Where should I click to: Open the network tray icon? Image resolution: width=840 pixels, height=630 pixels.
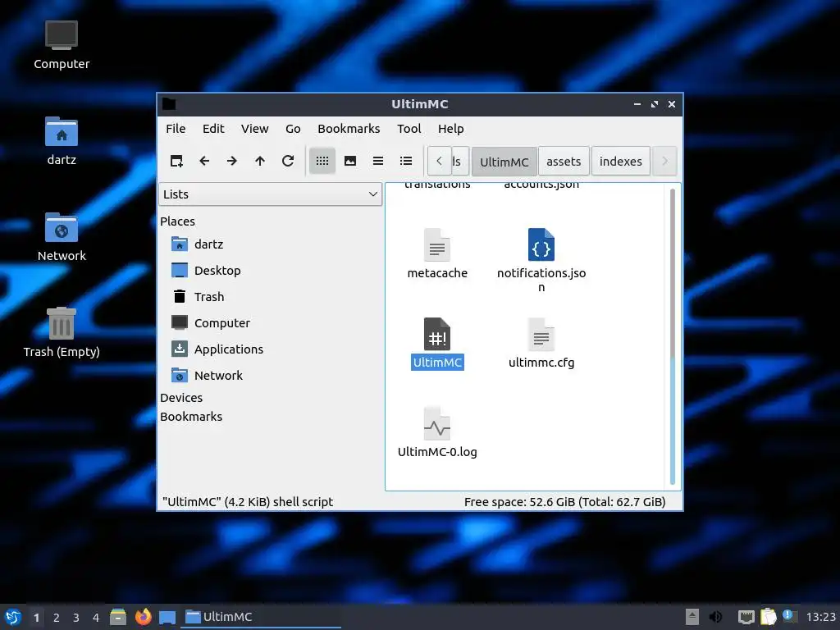746,617
